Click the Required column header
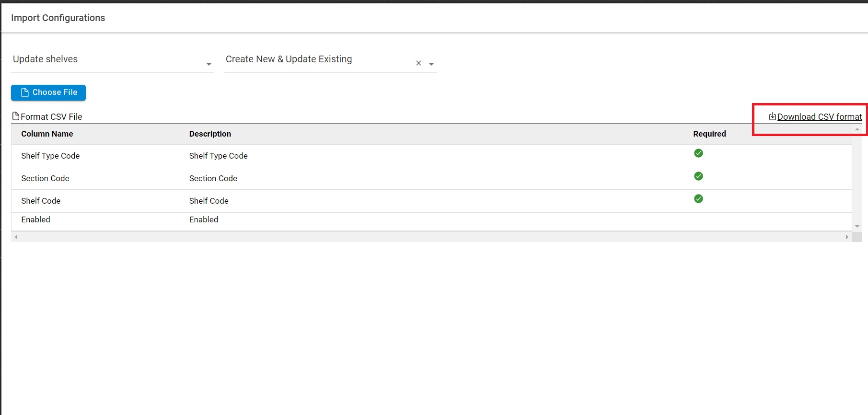The image size is (868, 415). 709,134
